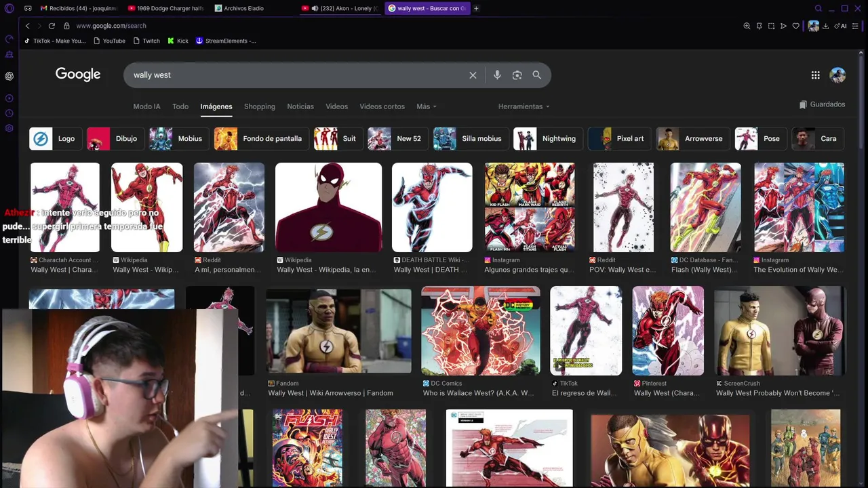This screenshot has width=868, height=488.
Task: Take a snapshot with toolbar icon
Action: 771,26
